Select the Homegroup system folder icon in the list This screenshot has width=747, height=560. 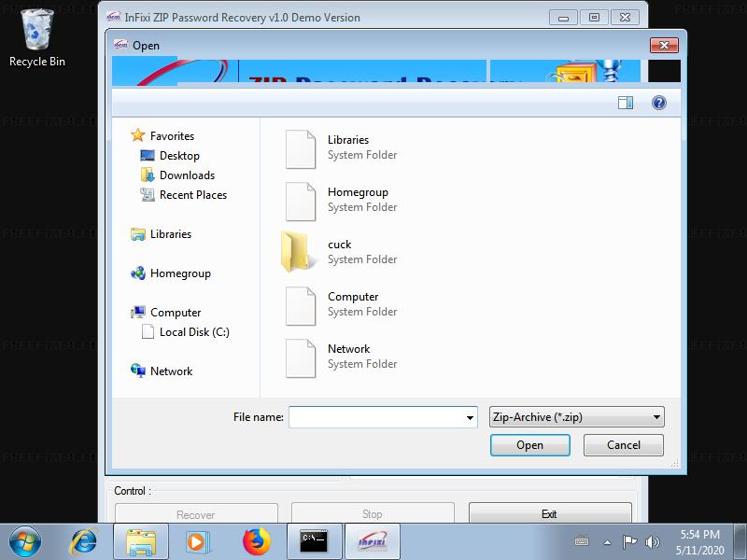pyautogui.click(x=300, y=202)
